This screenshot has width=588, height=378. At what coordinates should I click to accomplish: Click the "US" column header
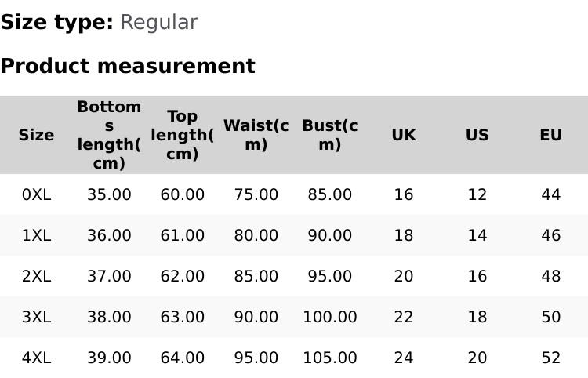[477, 135]
